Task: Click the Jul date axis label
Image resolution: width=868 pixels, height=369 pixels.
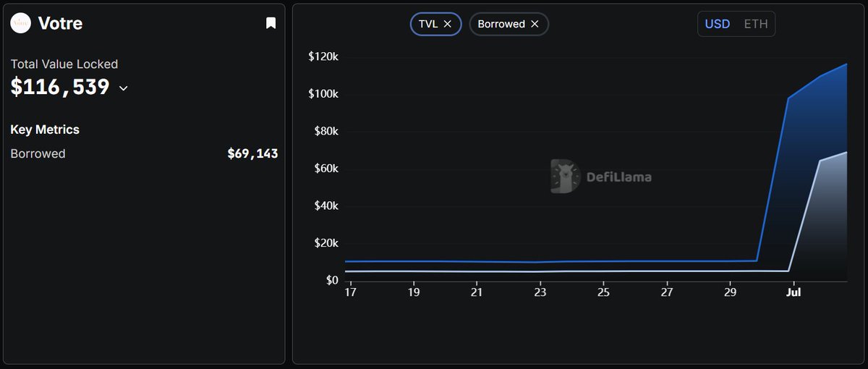Action: coord(793,293)
